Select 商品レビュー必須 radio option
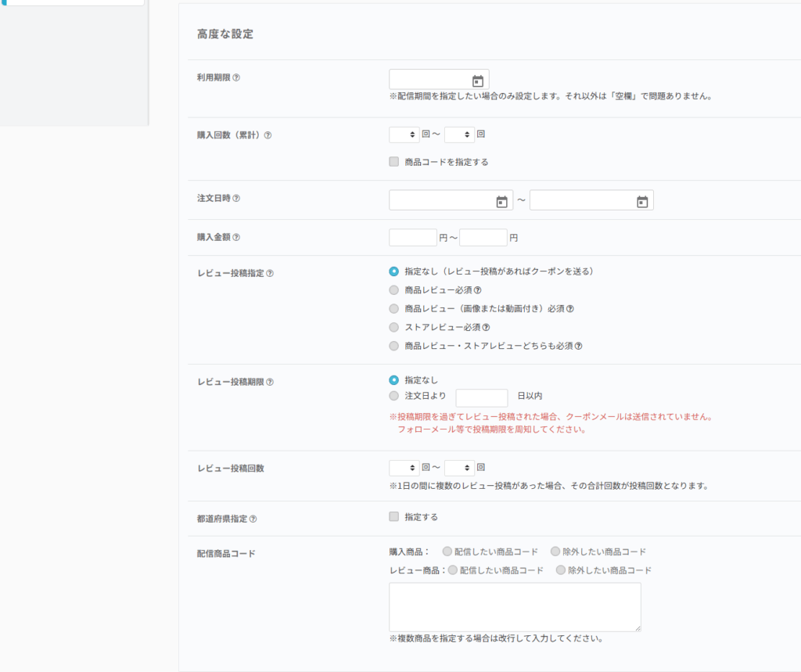 pyautogui.click(x=394, y=290)
